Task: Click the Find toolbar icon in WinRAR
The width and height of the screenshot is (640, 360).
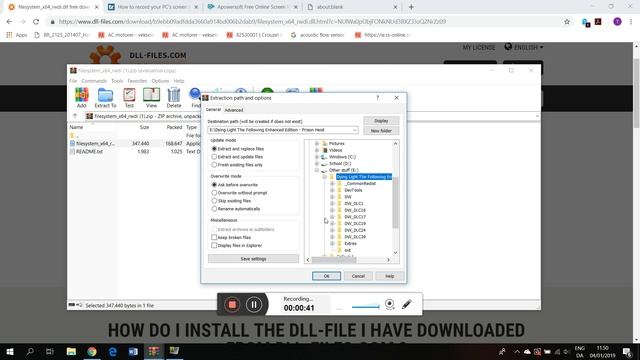Action: coord(195,97)
